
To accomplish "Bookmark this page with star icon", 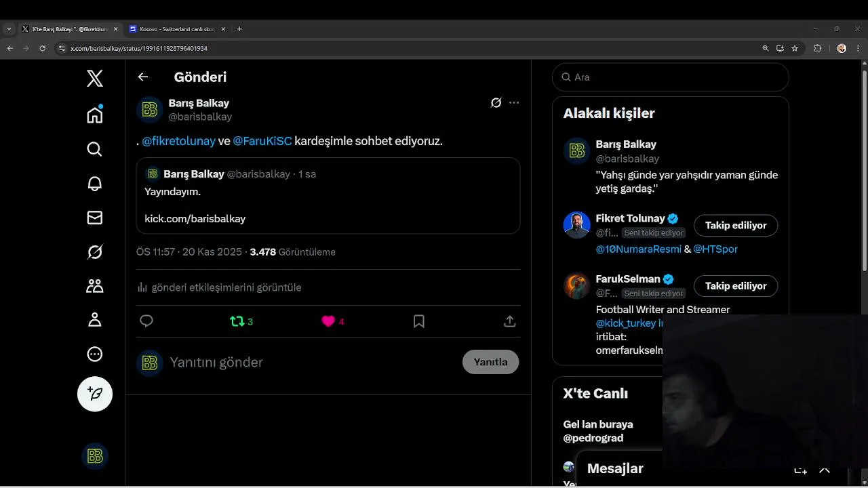I will click(x=795, y=48).
